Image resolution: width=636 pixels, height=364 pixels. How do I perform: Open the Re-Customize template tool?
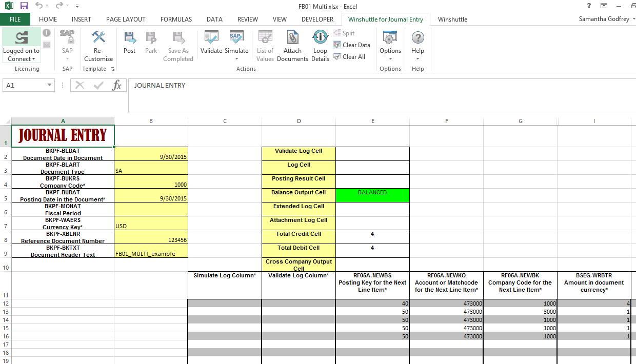pos(98,46)
